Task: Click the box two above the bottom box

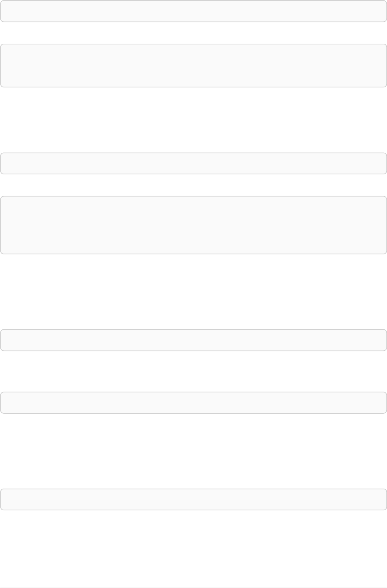Action: [x=193, y=340]
